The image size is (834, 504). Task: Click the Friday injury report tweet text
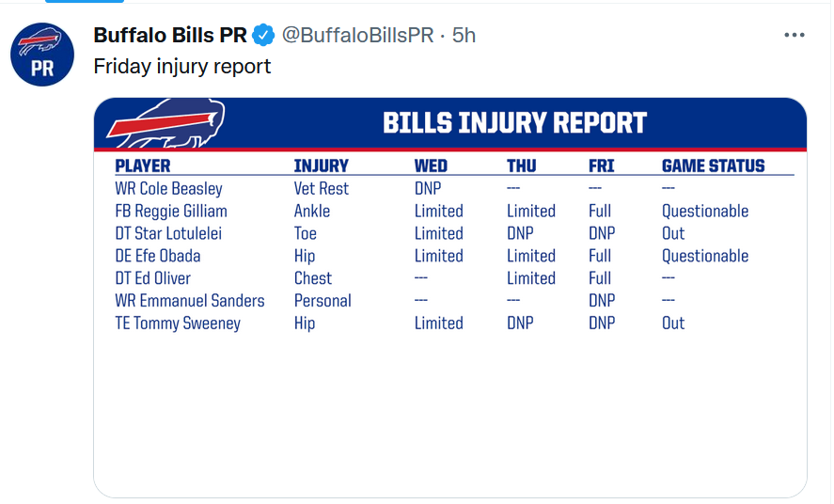pos(181,67)
